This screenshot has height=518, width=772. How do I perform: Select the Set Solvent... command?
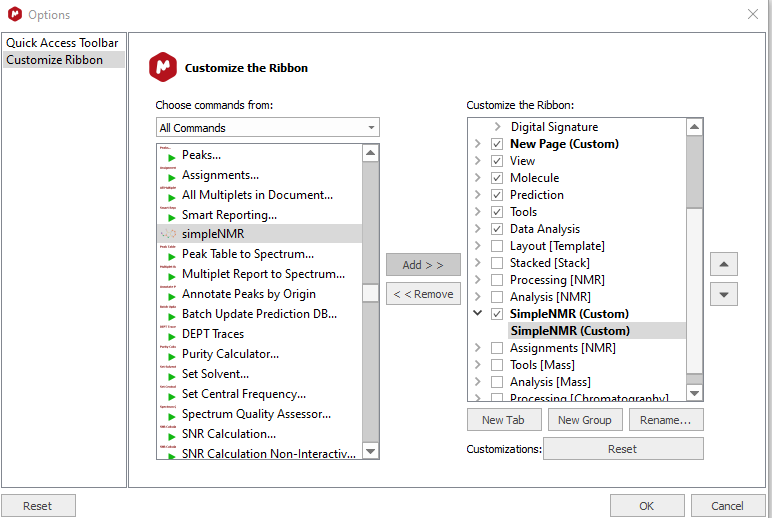[259, 374]
